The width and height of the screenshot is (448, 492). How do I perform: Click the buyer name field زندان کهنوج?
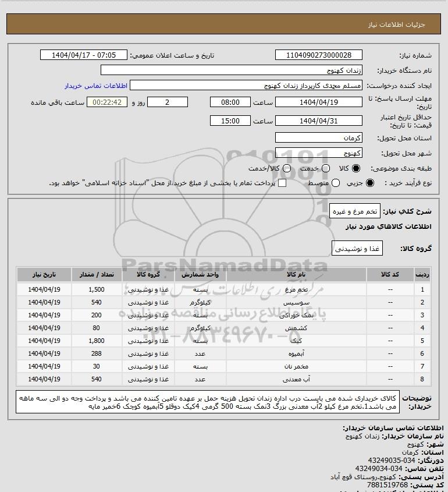[232, 70]
